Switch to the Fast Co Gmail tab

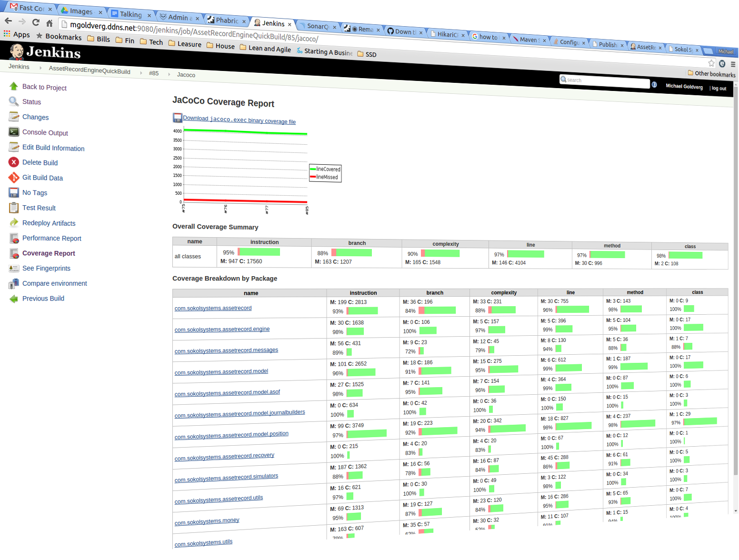(x=31, y=8)
